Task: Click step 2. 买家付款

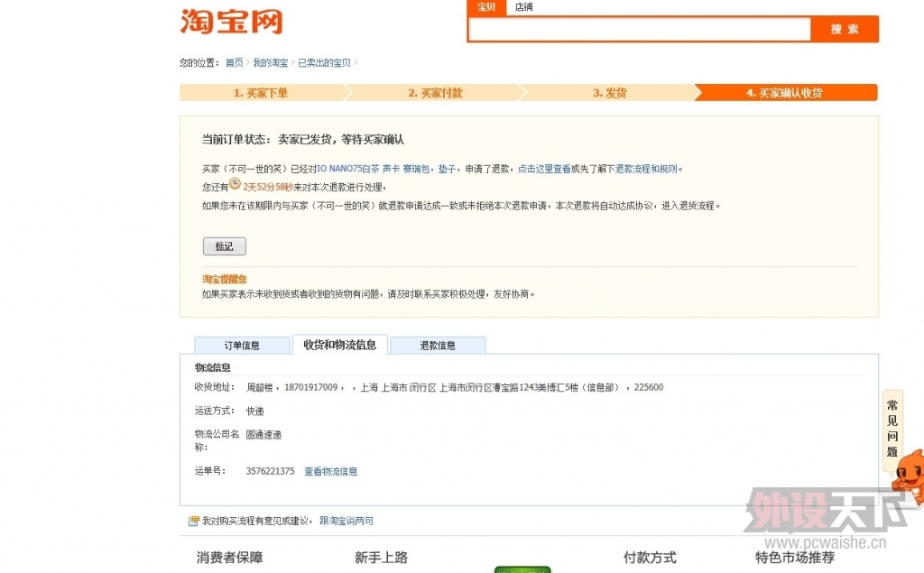Action: [x=435, y=93]
